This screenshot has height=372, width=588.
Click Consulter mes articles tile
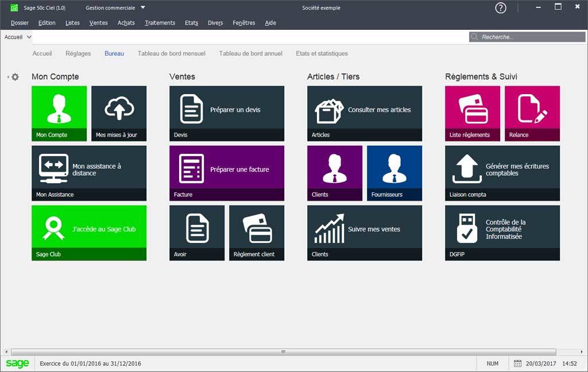[x=365, y=113]
